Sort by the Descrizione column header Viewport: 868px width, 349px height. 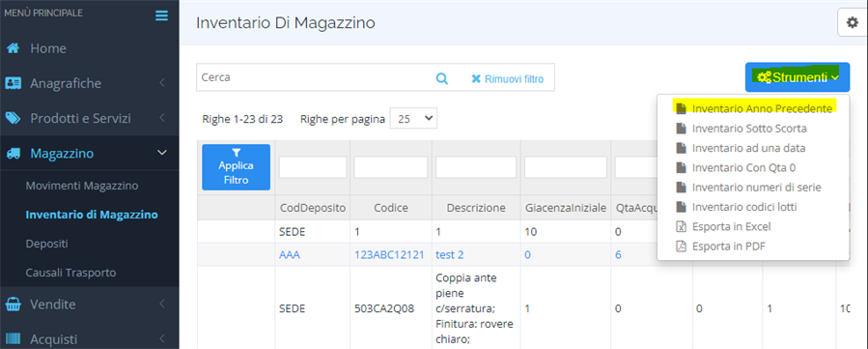[476, 208]
